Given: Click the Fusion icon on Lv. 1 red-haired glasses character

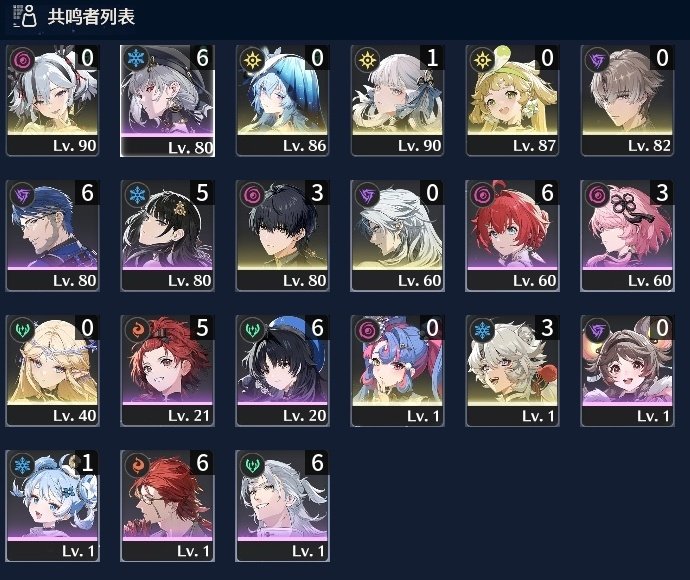Looking at the screenshot, I should pyautogui.click(x=137, y=465).
